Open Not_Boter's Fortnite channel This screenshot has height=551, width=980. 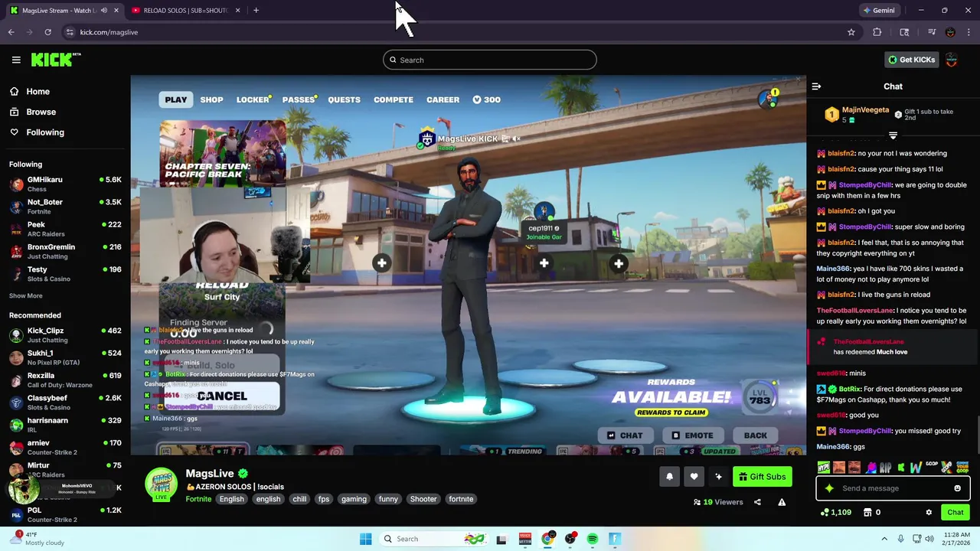tap(65, 207)
